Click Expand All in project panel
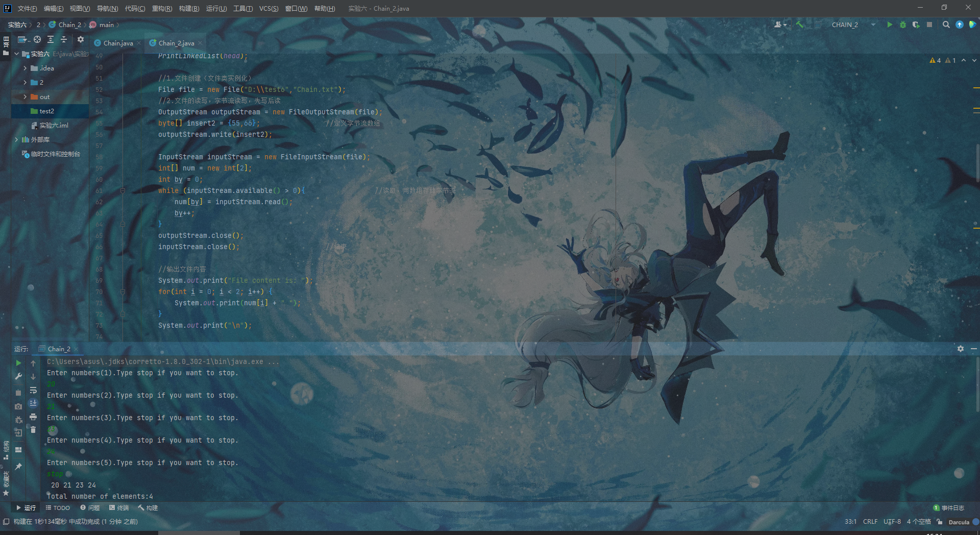980x535 pixels. 51,39
